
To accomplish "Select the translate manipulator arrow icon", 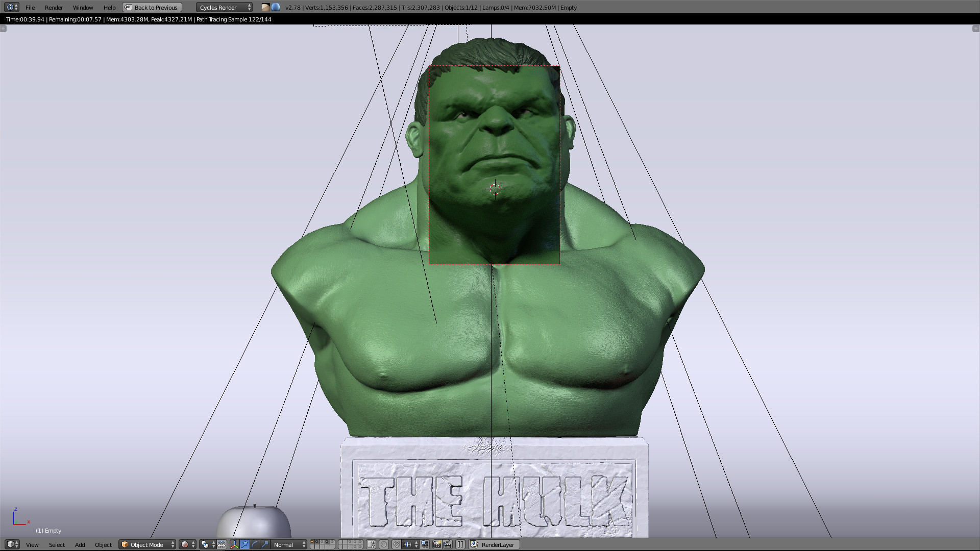I will pyautogui.click(x=244, y=545).
